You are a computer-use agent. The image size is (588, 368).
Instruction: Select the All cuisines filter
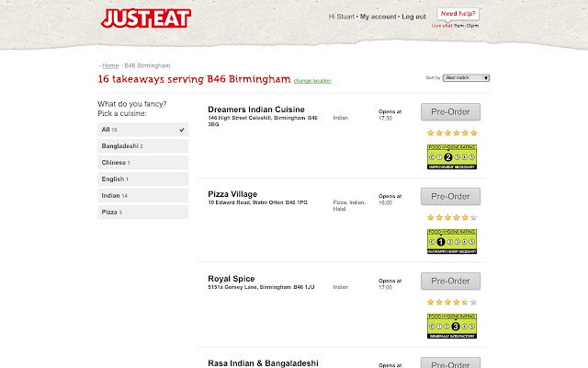(143, 130)
